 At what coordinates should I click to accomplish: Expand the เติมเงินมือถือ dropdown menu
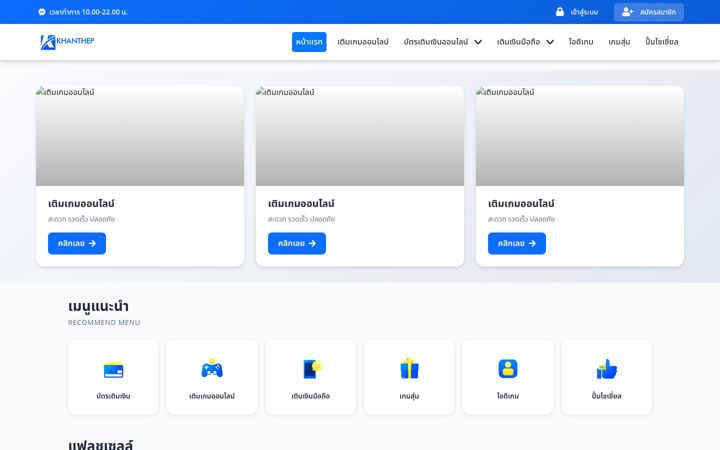[525, 42]
